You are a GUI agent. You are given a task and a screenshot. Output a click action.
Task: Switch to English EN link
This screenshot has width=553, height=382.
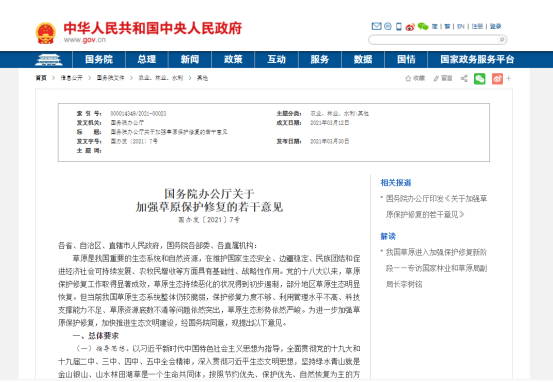point(461,26)
